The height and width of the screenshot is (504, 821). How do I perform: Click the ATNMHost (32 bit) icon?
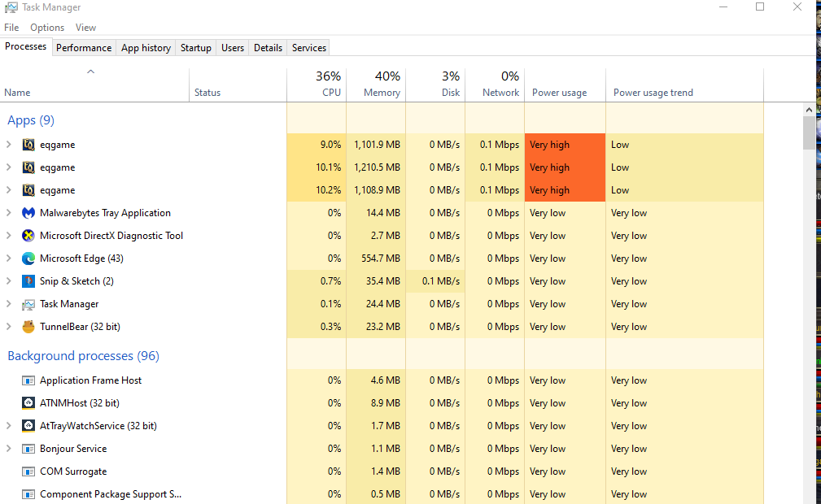tap(28, 403)
